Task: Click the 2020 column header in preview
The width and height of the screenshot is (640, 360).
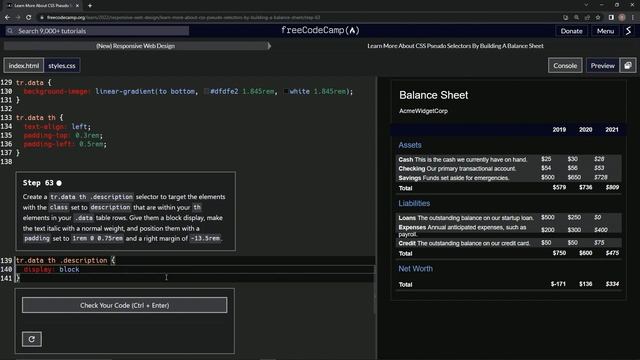Action: click(x=585, y=129)
